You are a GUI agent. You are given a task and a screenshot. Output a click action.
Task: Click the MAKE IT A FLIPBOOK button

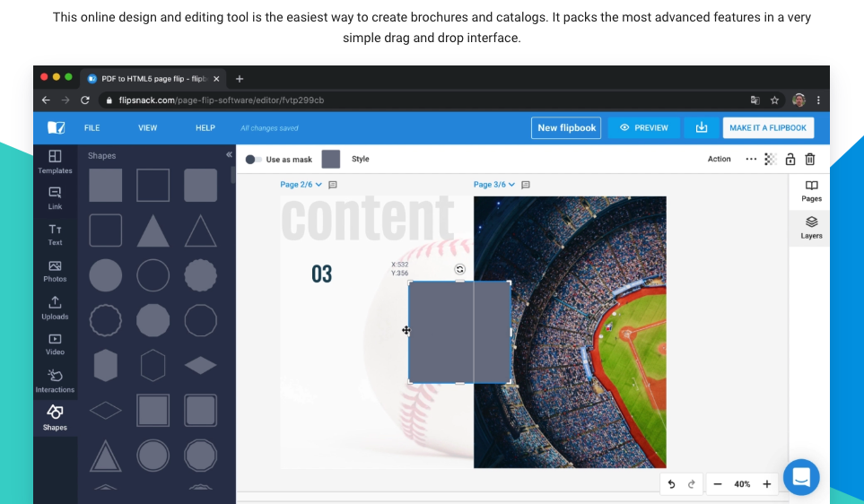click(x=768, y=127)
